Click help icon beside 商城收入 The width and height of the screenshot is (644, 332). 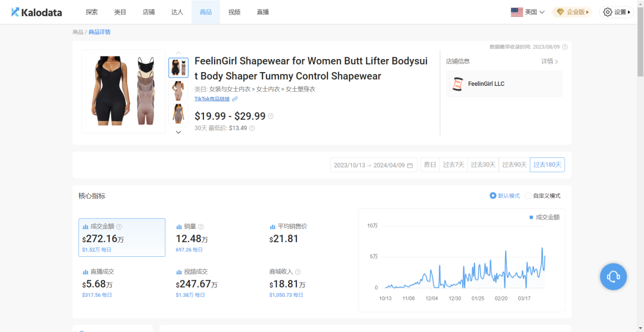[x=298, y=272]
